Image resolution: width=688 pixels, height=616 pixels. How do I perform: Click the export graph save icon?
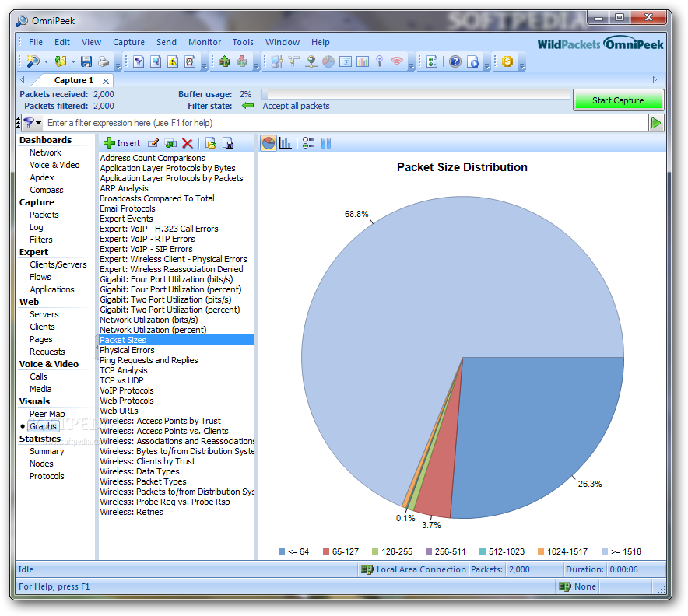pos(228,143)
